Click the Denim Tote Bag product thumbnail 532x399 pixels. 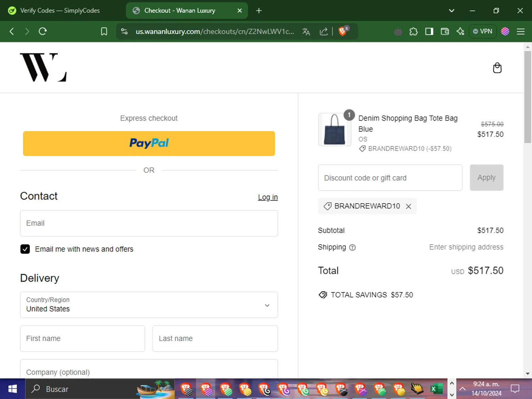pyautogui.click(x=334, y=129)
